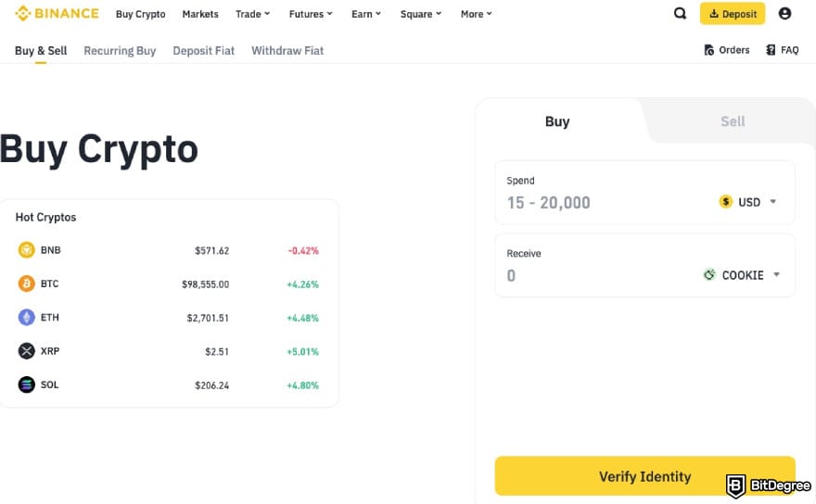Click the ETH coin icon

coord(27,317)
